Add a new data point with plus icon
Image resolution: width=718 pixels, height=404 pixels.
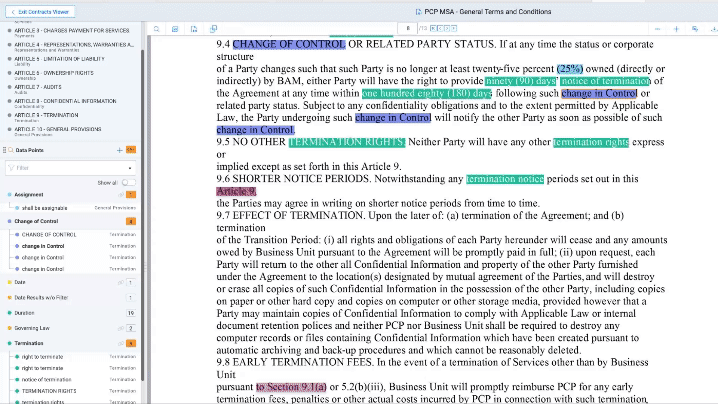119,150
